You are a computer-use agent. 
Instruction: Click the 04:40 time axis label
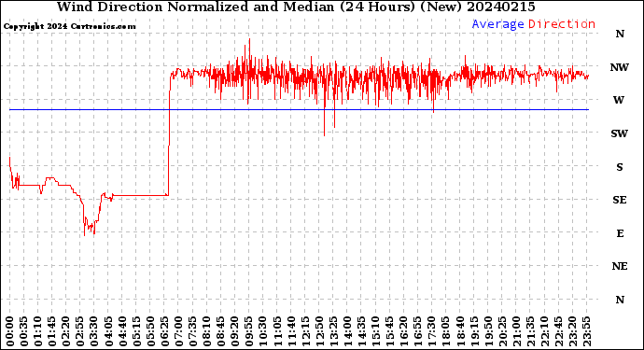pyautogui.click(x=122, y=331)
